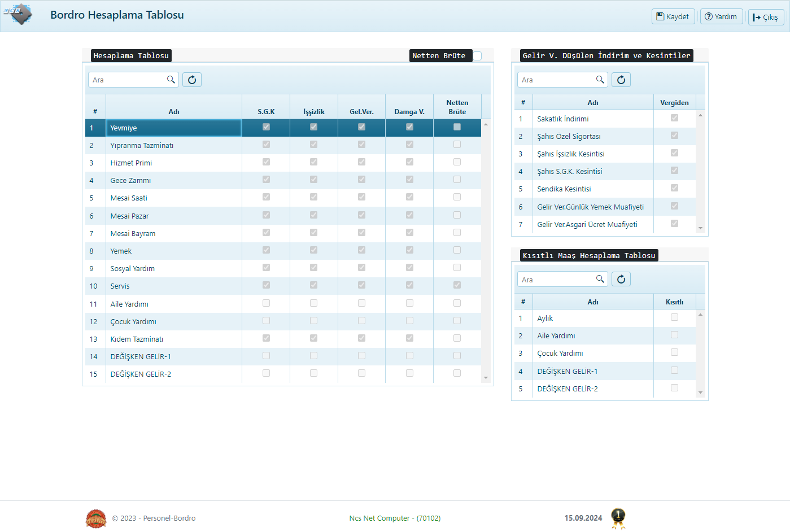Click up arrow on Hesaplama Tablosu scrollbar
Image resolution: width=790 pixels, height=532 pixels.
click(x=486, y=124)
